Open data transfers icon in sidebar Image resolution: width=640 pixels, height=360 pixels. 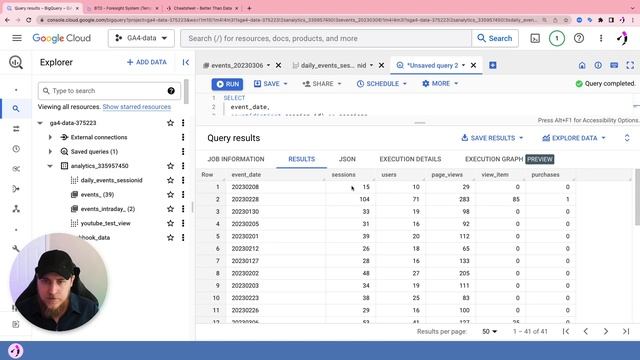pyautogui.click(x=16, y=129)
